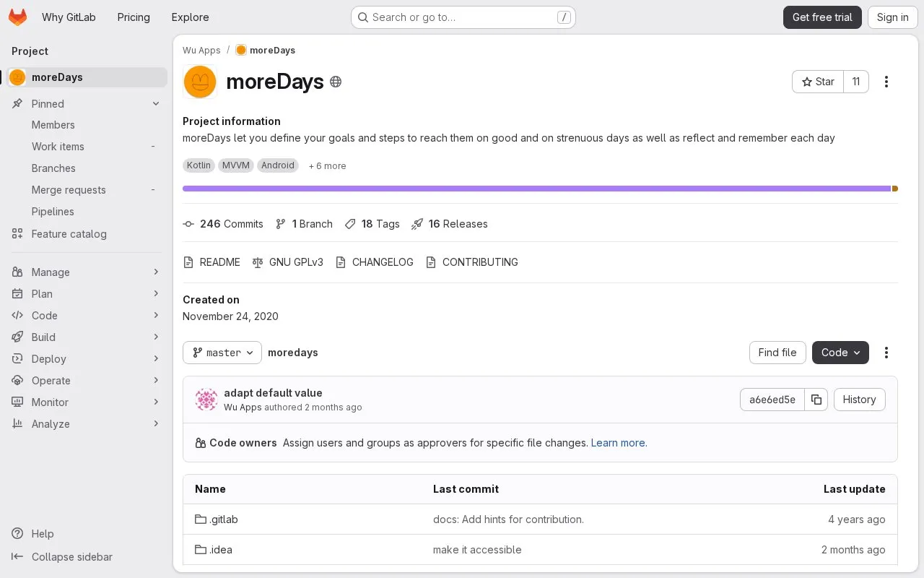Open Explore in top navigation

coord(190,17)
